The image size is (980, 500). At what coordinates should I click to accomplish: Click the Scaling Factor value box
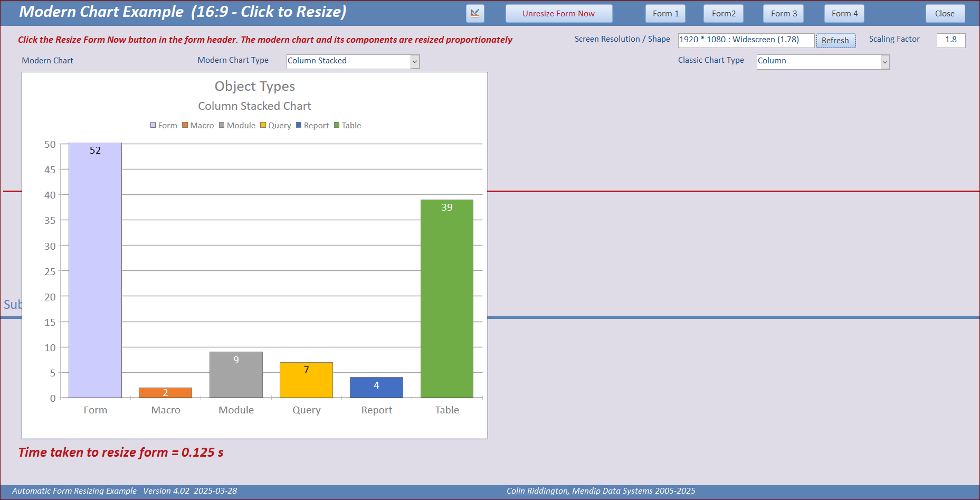click(951, 40)
